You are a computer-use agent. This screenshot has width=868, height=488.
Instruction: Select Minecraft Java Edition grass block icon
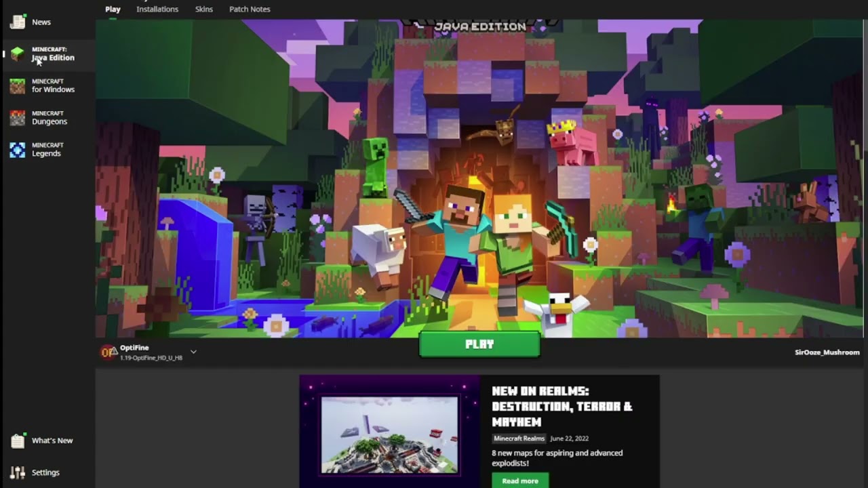18,54
